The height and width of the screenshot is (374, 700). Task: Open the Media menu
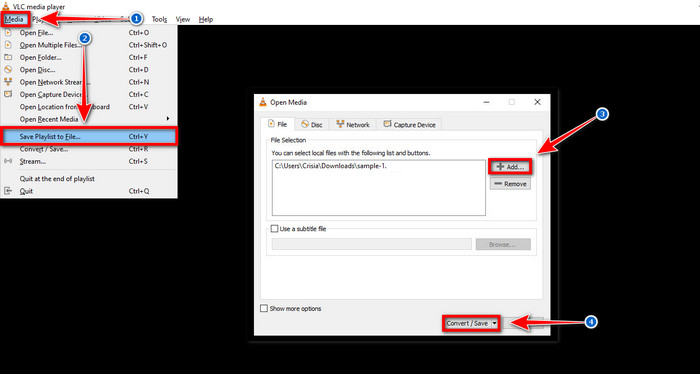[14, 19]
